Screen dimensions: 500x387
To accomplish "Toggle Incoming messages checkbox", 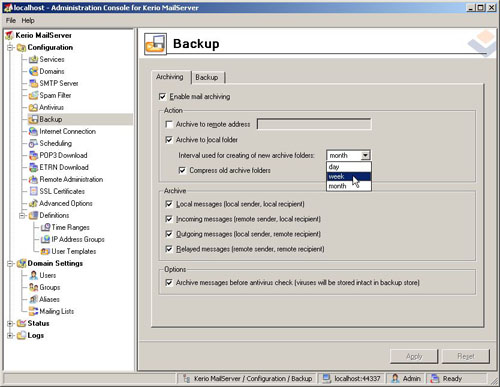I will click(169, 219).
